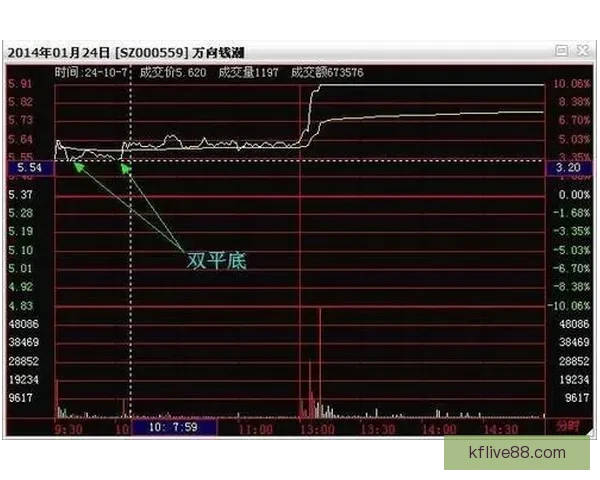Click the 10: 7:59 cursor time box

pyautogui.click(x=174, y=427)
